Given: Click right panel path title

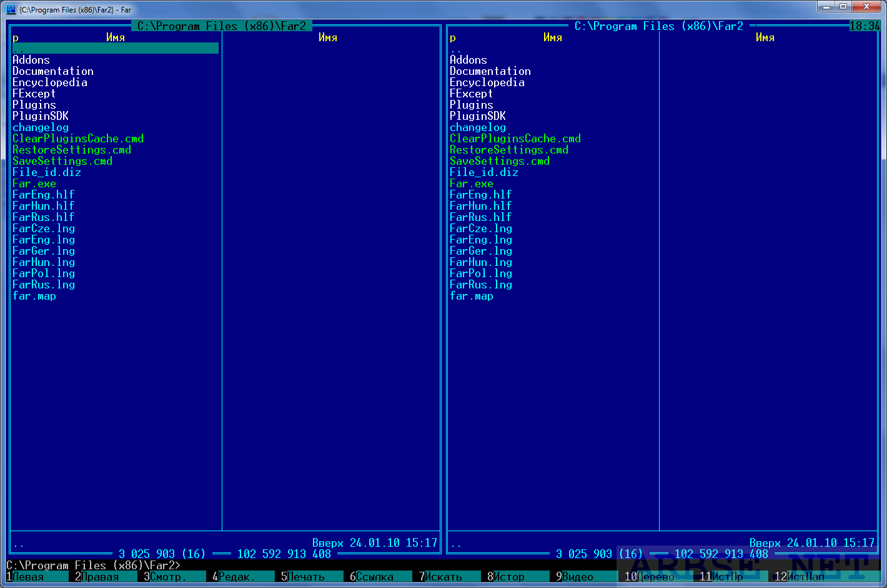Looking at the screenshot, I should click(x=659, y=26).
